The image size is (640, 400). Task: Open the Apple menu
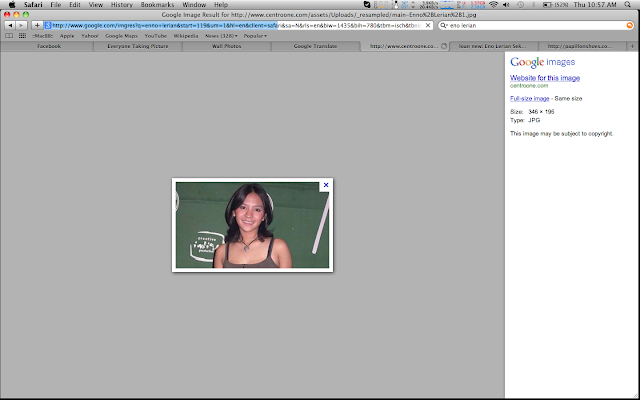[12, 5]
